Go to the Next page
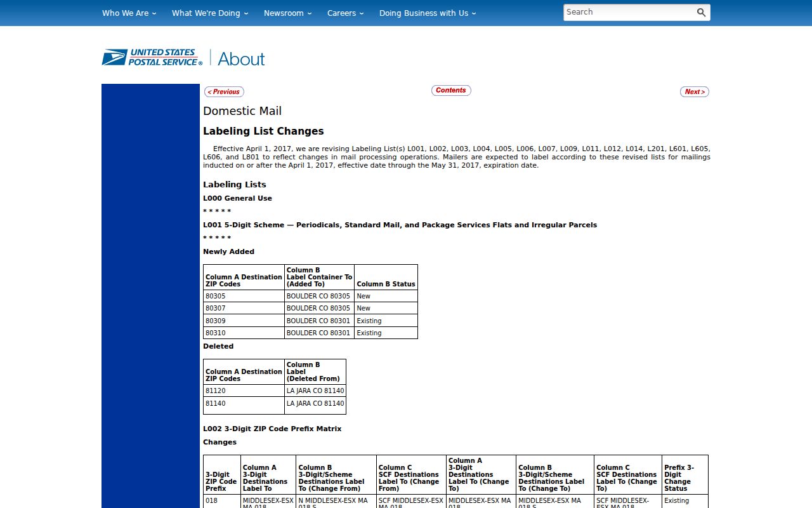812x508 pixels. (x=695, y=91)
